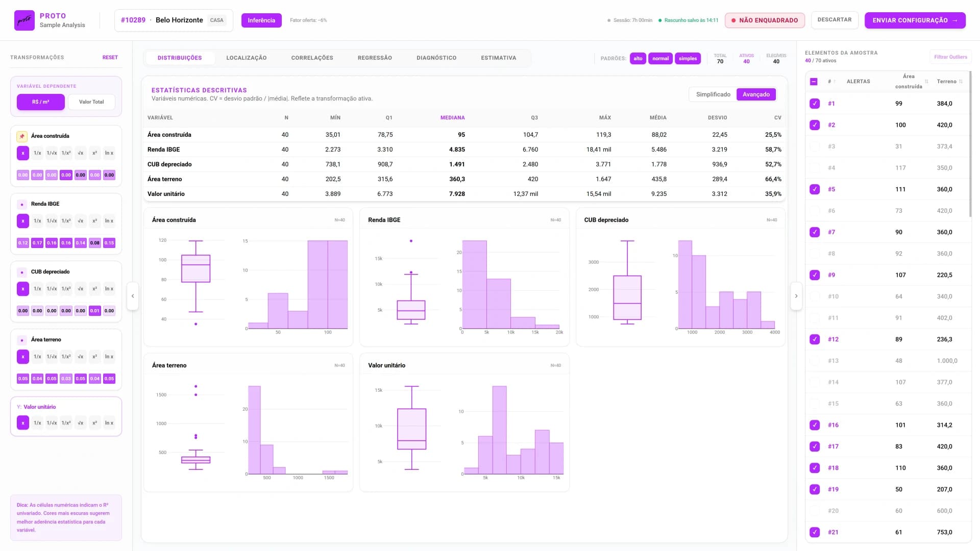Toggle the select-all checkbox in table header

(x=814, y=82)
